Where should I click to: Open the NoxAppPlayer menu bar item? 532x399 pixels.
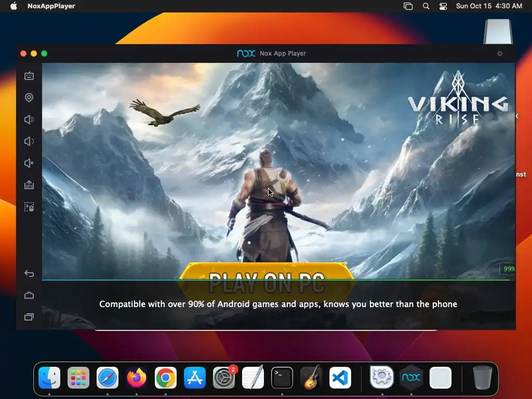pyautogui.click(x=51, y=6)
